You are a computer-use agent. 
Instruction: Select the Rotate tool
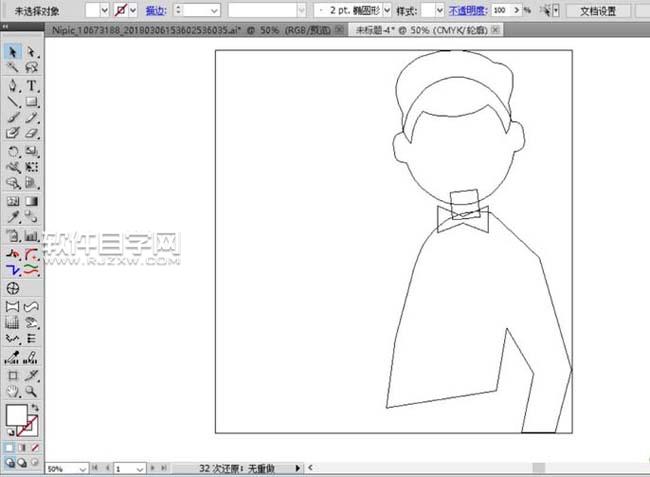(13, 151)
